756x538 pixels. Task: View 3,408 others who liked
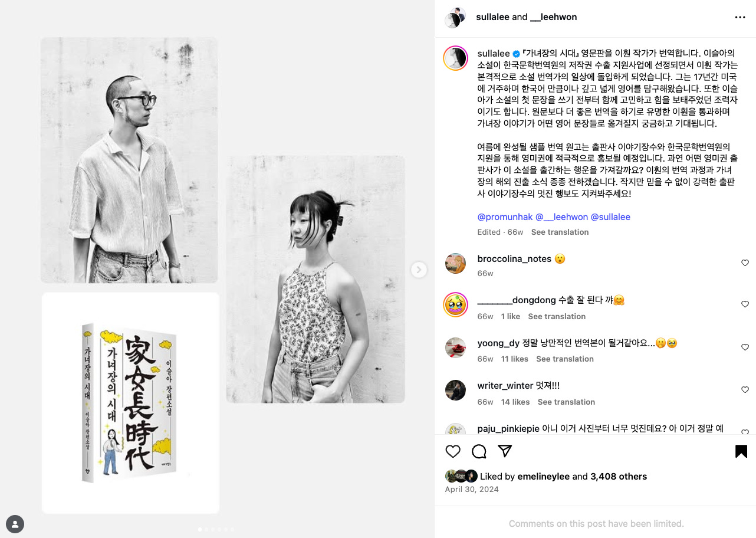point(619,477)
